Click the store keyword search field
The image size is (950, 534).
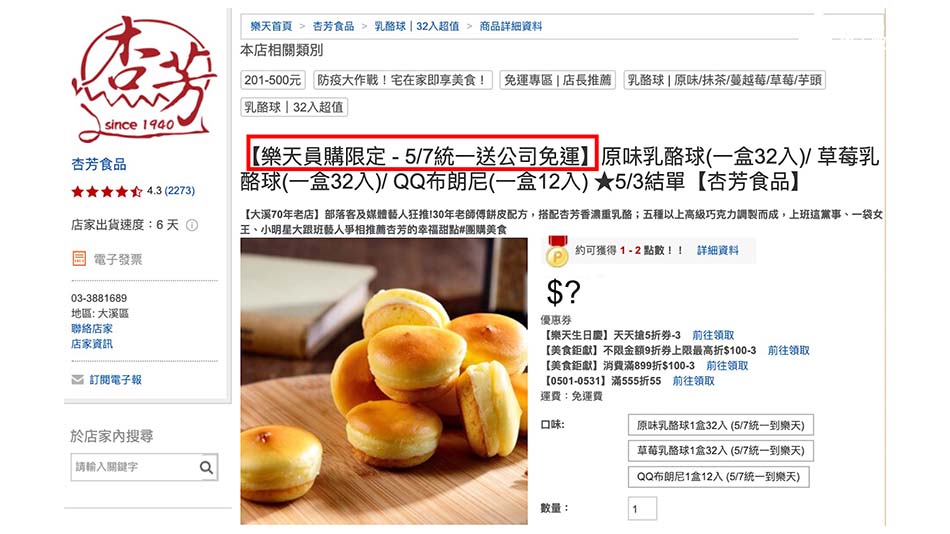[135, 467]
